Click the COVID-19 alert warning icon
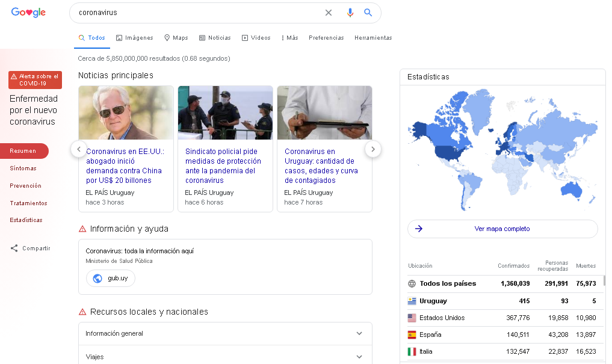Image resolution: width=612 pixels, height=364 pixels. click(14, 76)
